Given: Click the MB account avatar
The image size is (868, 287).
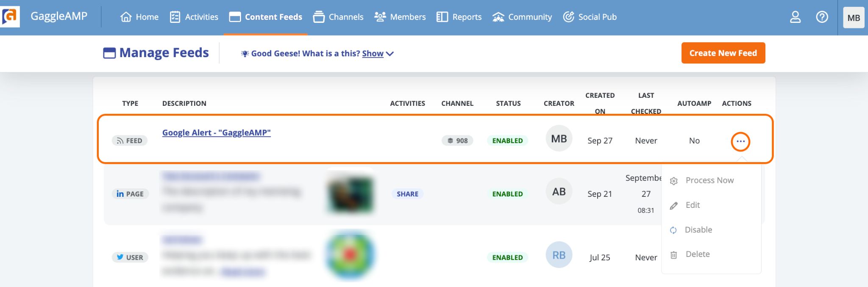Looking at the screenshot, I should tap(854, 18).
